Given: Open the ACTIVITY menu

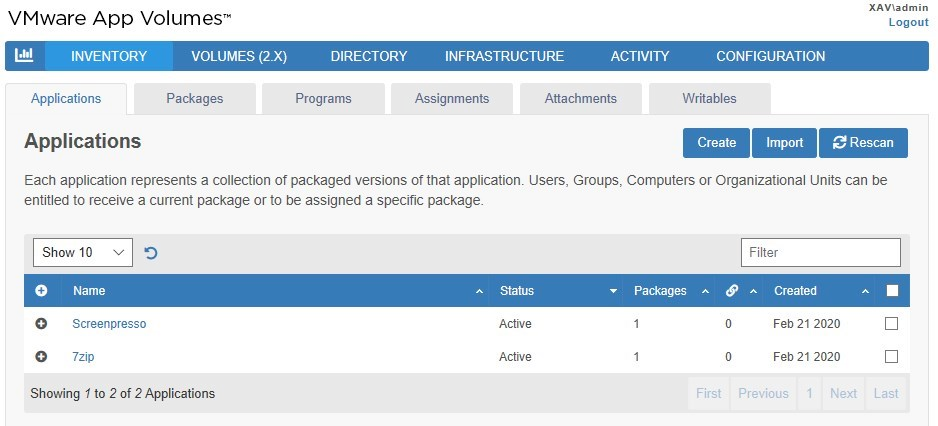Looking at the screenshot, I should point(640,56).
